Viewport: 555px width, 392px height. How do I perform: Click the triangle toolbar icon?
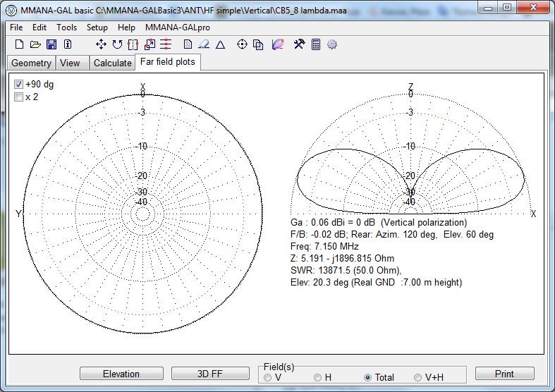coord(220,44)
